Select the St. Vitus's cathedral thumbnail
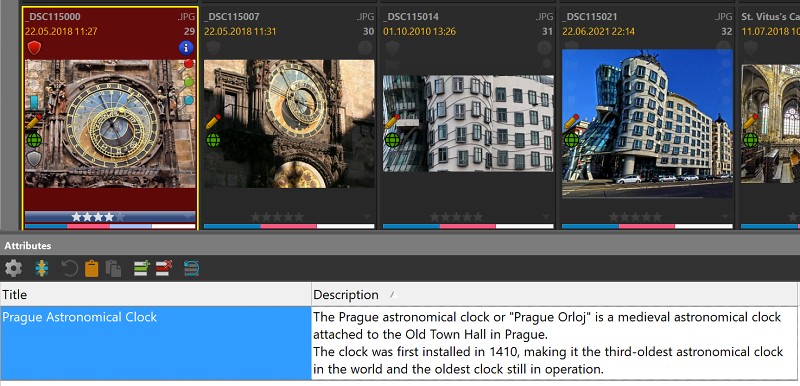Screen dimensions: 800x386 click(770, 123)
